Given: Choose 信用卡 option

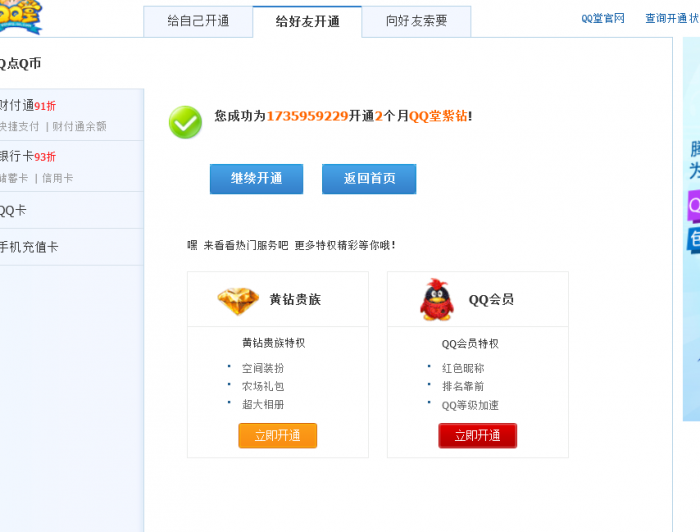Looking at the screenshot, I should click(x=58, y=179).
